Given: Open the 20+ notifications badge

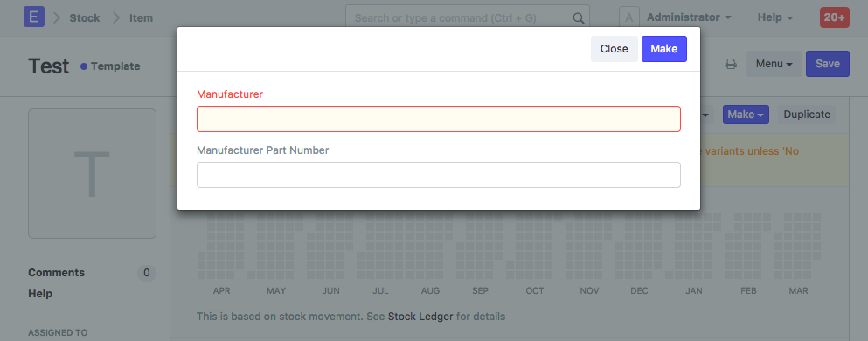Looking at the screenshot, I should tap(834, 17).
